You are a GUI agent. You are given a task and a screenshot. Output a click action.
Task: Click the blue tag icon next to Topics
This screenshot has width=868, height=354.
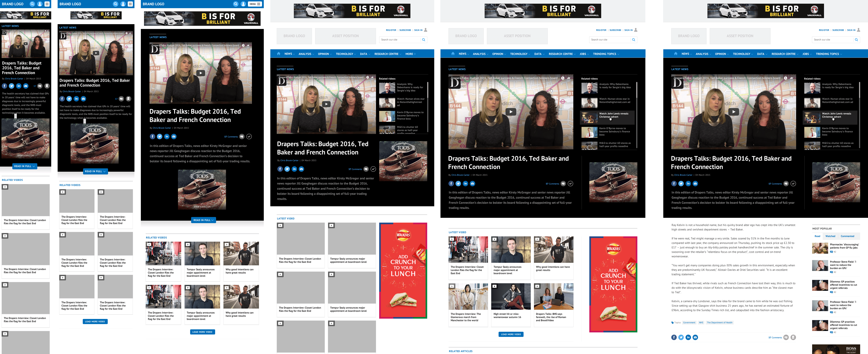[x=673, y=323]
